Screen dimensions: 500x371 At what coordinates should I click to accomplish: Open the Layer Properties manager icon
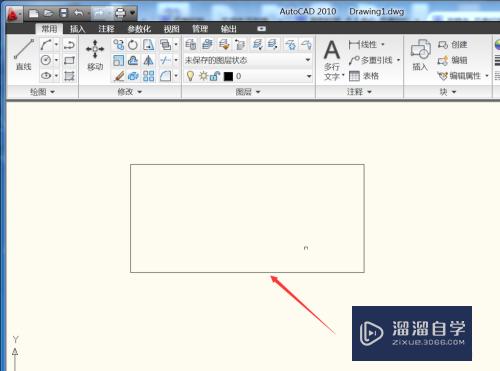(x=191, y=44)
